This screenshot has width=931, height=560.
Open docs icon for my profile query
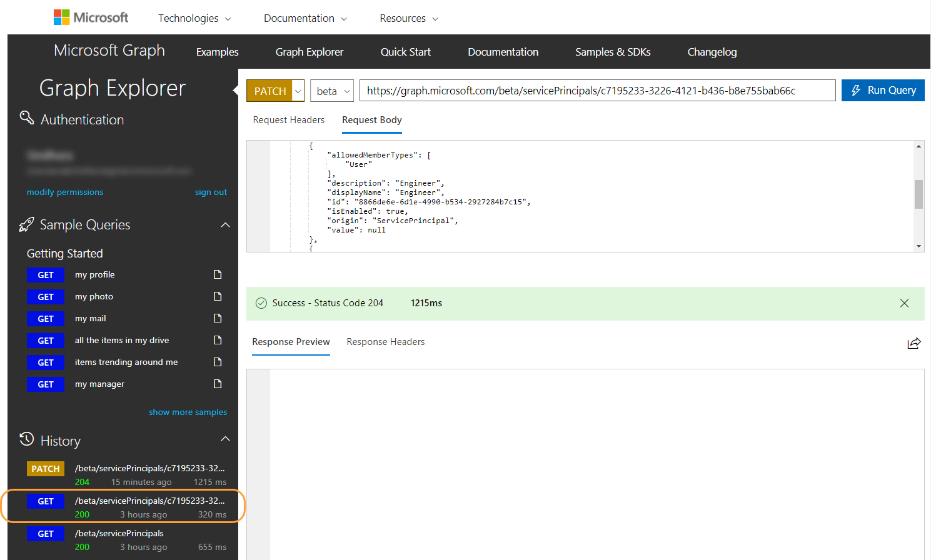click(x=218, y=274)
